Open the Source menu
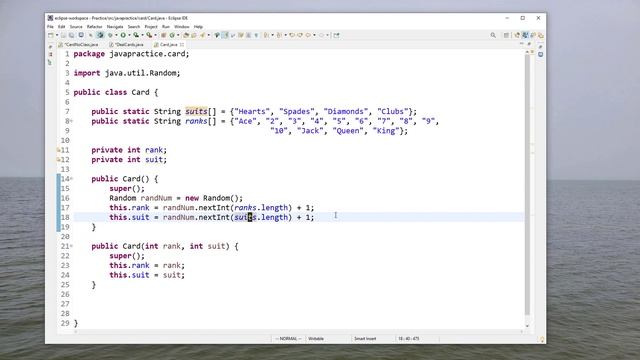The width and height of the screenshot is (640, 360). tap(76, 27)
